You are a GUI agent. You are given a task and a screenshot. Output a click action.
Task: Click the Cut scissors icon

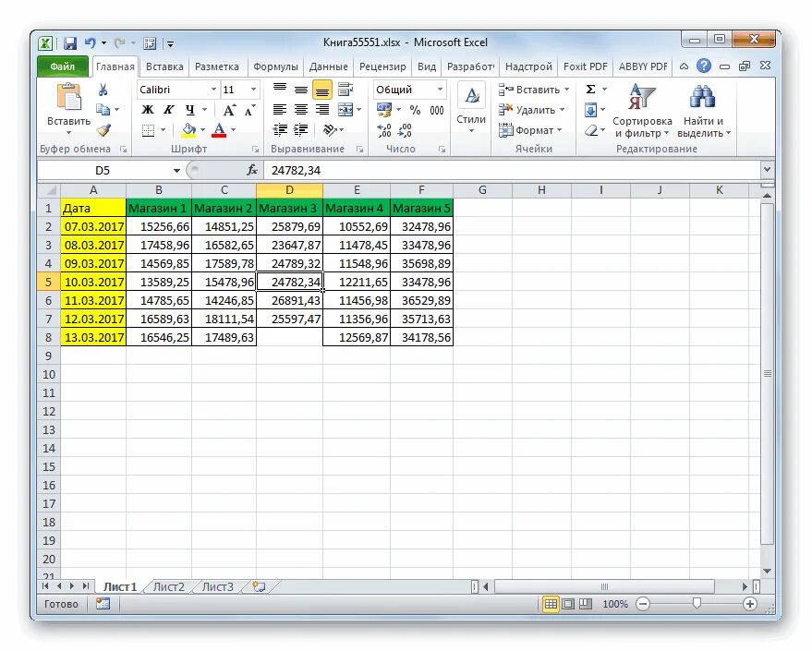pos(103,90)
